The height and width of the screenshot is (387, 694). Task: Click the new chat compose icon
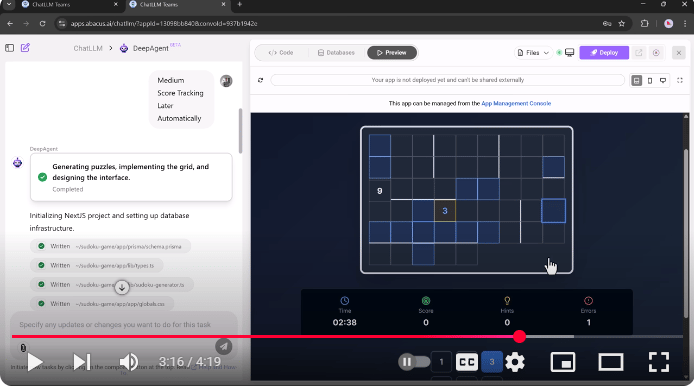click(25, 48)
